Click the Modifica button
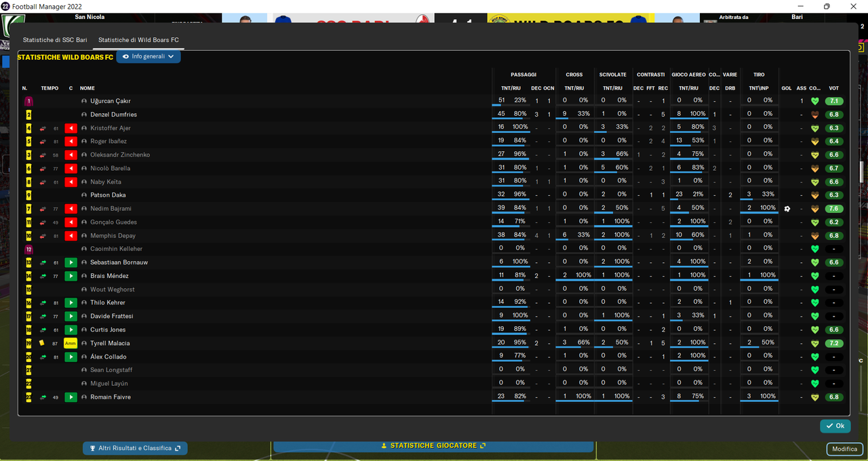 coord(845,449)
